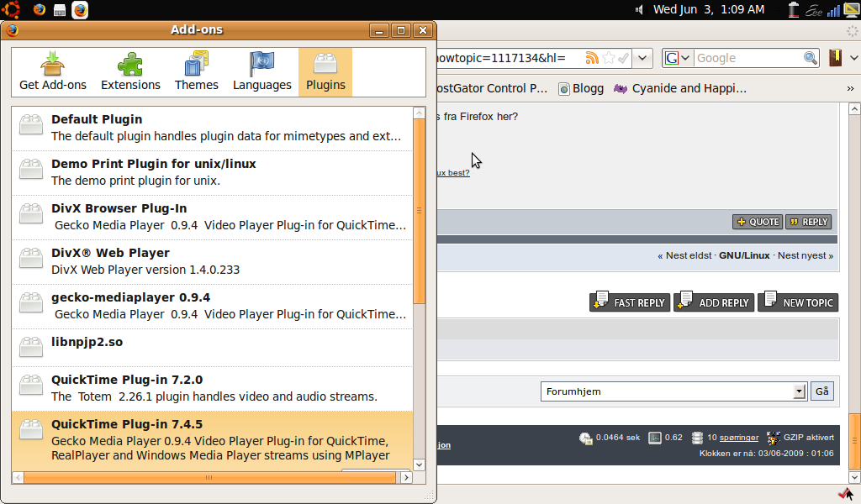Open the Forumhjem jump dropdown
This screenshot has height=504, width=861.
pyautogui.click(x=673, y=391)
